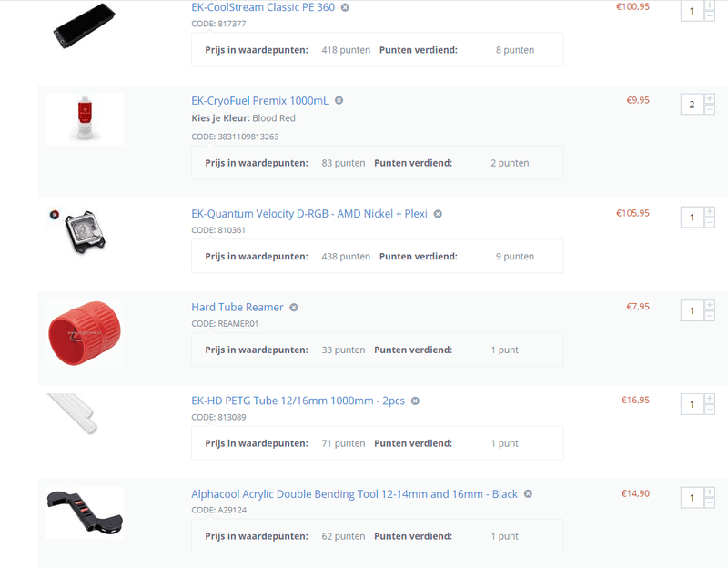The image size is (728, 568).
Task: Increase Hard Tube Reamer quantity with plus
Action: tap(710, 305)
